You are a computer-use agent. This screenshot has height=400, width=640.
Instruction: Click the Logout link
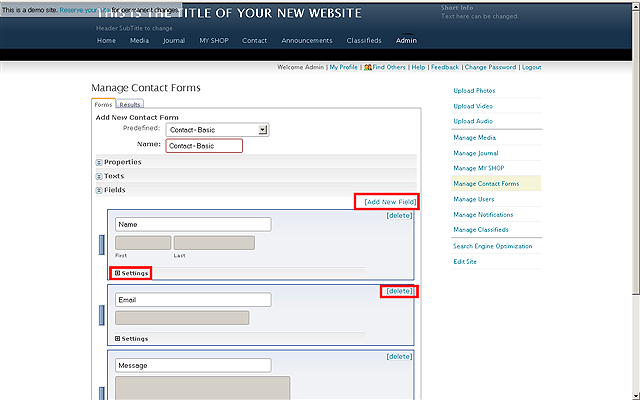(x=531, y=67)
